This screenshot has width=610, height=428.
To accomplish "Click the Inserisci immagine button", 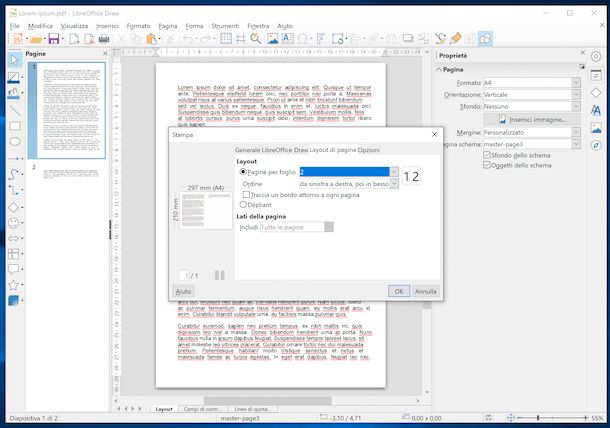I will click(532, 119).
